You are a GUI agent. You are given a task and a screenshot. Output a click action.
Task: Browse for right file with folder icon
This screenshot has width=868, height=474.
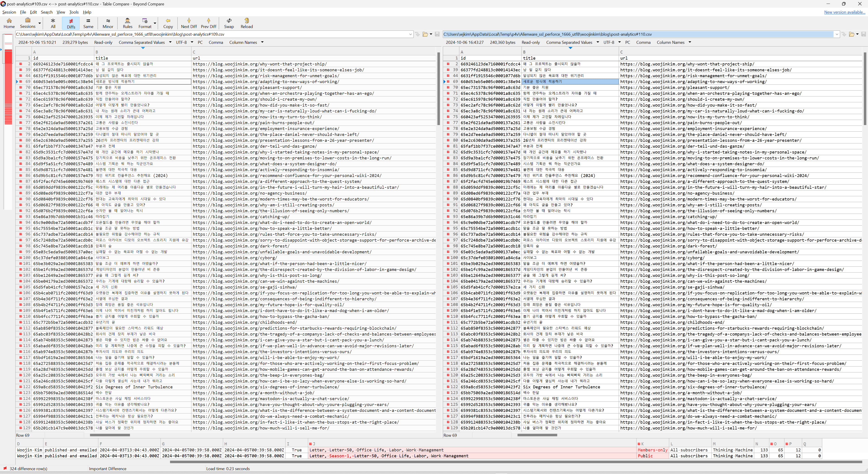pyautogui.click(x=851, y=34)
